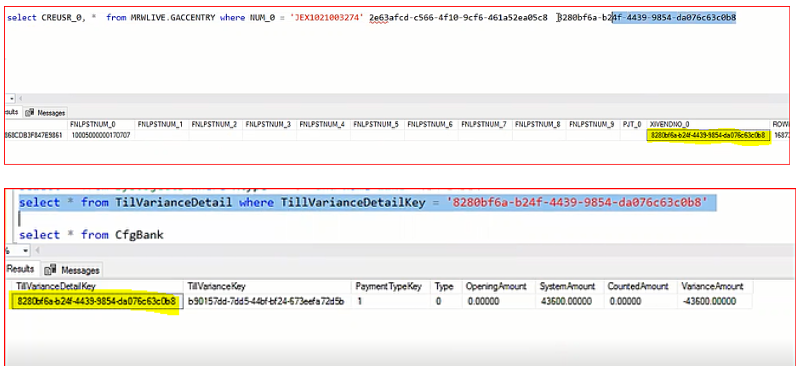Viewport: 802px width, 366px height.
Task: Click the highlighted XIVENDNO_0 GUID cell
Action: (x=708, y=135)
